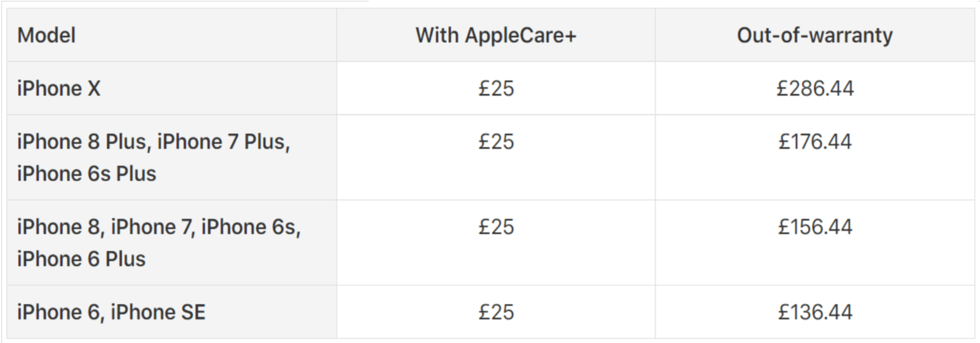Viewport: 980px width, 343px height.
Task: Click the Model column header
Action: [47, 35]
